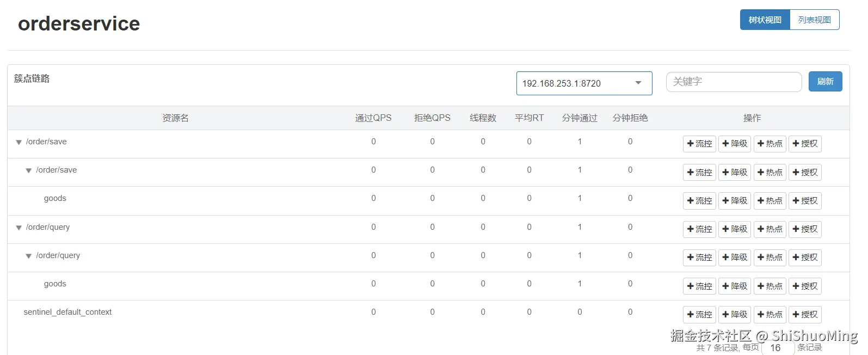The width and height of the screenshot is (868, 355).
Task: Click the page size field showing 16
Action: click(777, 347)
